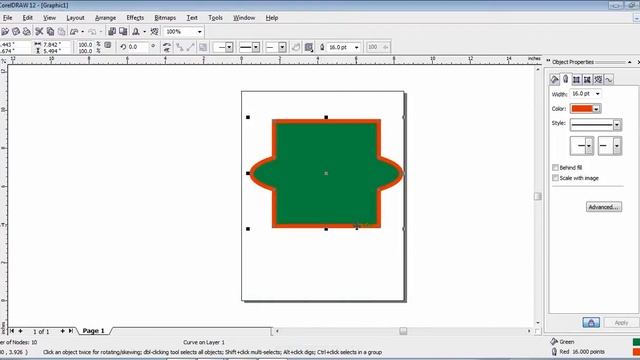
Task: Click the Save toolbar icon
Action: tap(16, 31)
